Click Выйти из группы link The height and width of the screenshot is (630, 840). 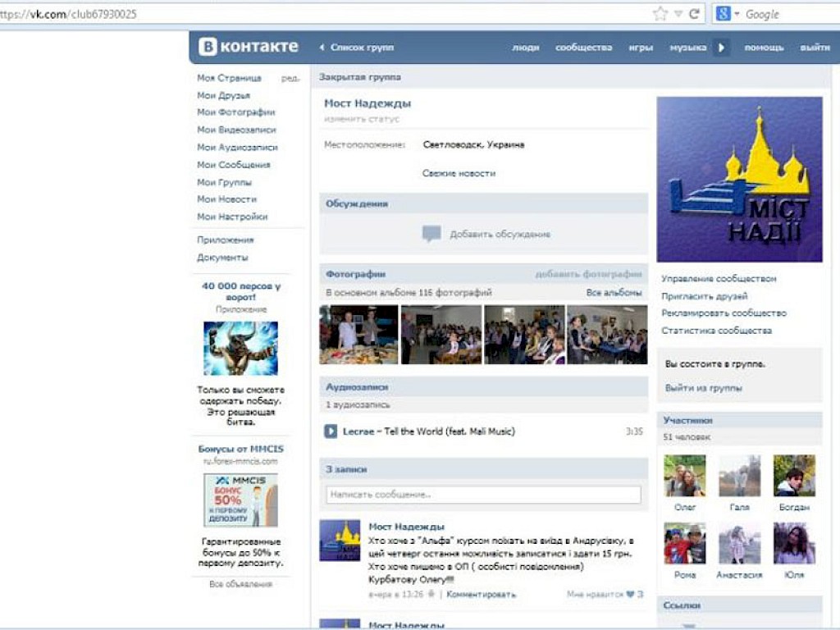[703, 388]
